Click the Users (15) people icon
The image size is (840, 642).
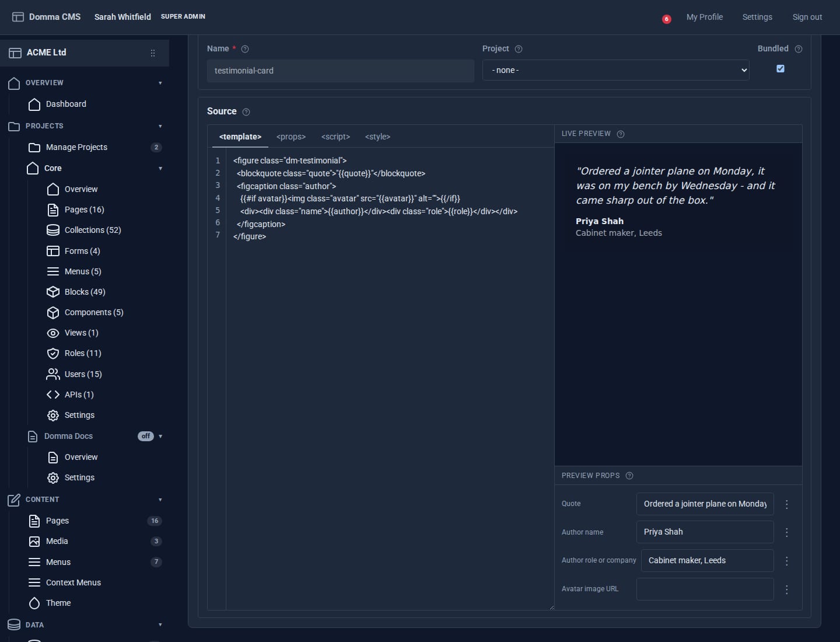pos(53,374)
